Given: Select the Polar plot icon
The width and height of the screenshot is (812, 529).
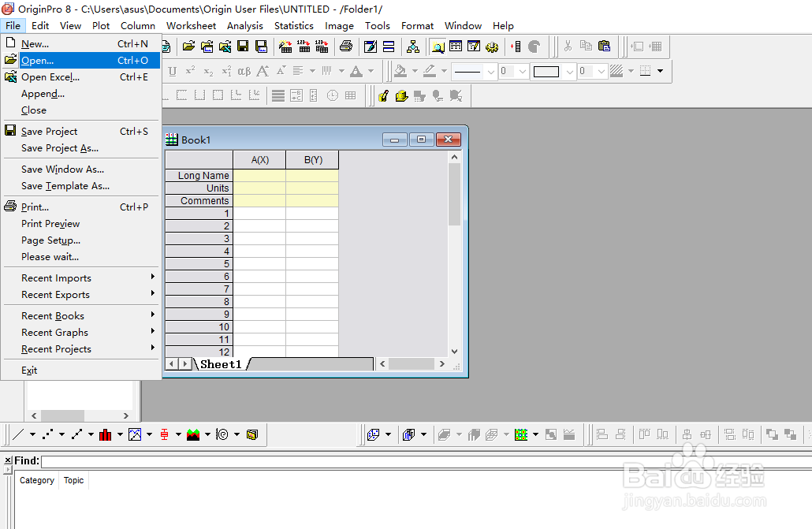Looking at the screenshot, I should pyautogui.click(x=222, y=434).
